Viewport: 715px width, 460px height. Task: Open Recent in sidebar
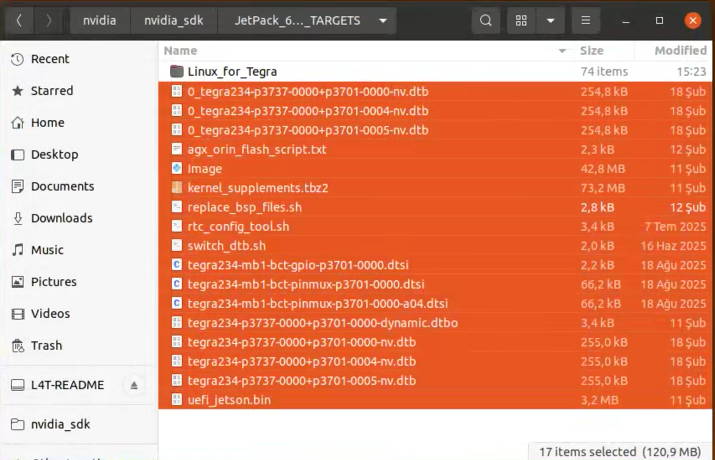pyautogui.click(x=79, y=59)
